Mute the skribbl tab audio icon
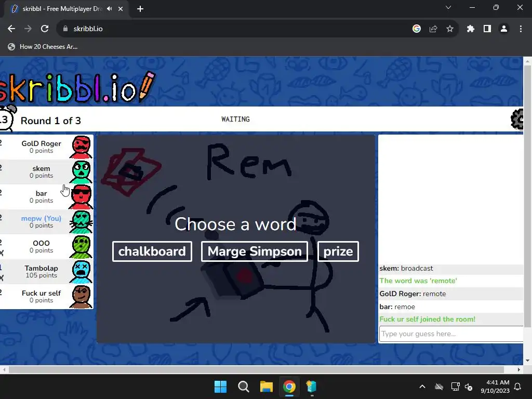532x399 pixels. (x=109, y=9)
